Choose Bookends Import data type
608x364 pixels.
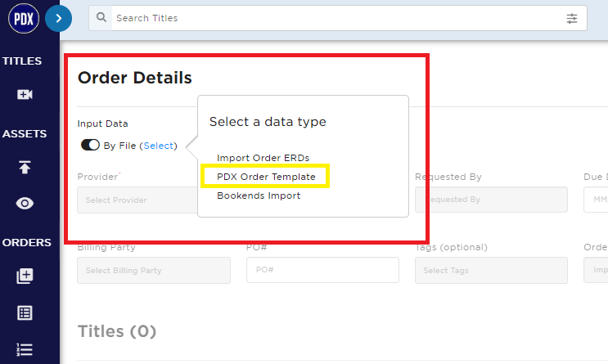(x=259, y=195)
